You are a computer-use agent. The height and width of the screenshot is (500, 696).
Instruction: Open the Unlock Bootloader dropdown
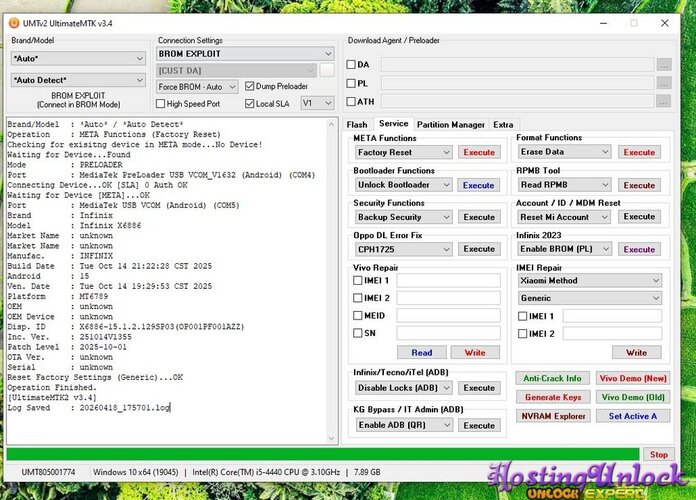(x=403, y=185)
